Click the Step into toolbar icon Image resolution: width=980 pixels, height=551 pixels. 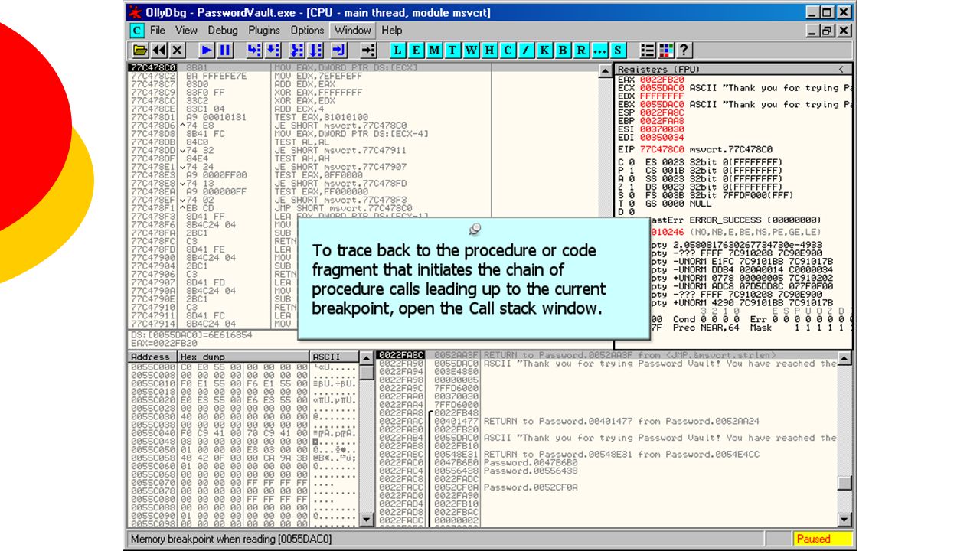tap(254, 51)
